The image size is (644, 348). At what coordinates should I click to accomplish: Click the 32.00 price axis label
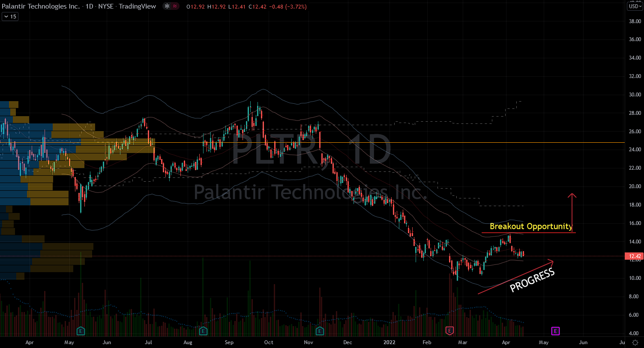click(x=635, y=76)
